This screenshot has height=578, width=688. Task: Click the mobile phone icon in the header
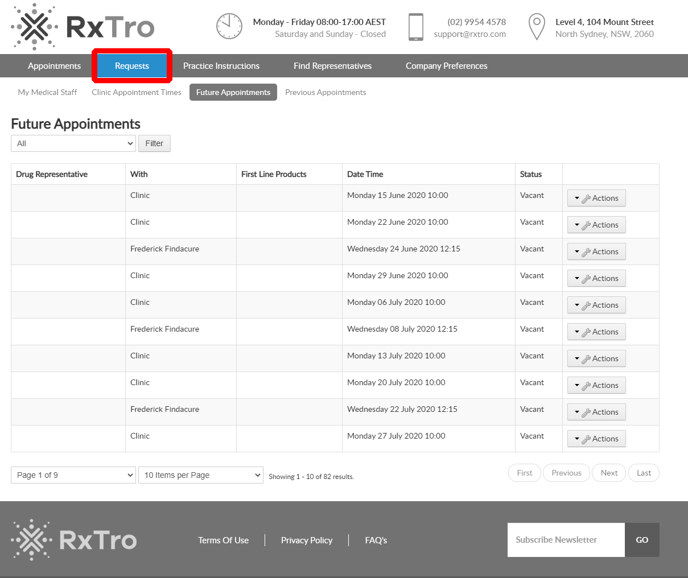416,27
